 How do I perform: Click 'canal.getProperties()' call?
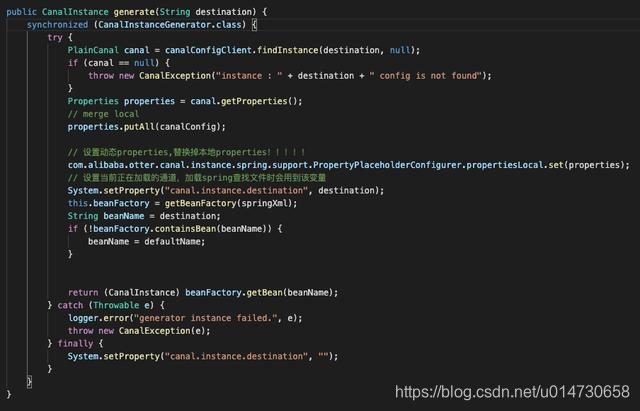[x=246, y=101]
